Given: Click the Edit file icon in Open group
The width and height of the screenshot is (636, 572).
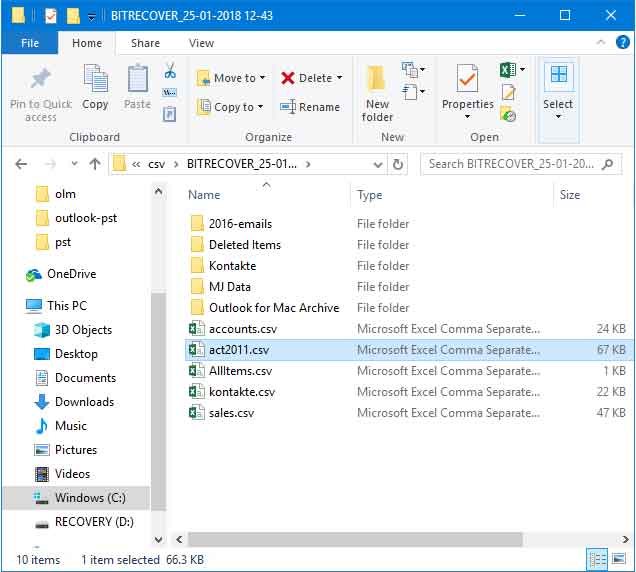Looking at the screenshot, I should click(x=508, y=92).
